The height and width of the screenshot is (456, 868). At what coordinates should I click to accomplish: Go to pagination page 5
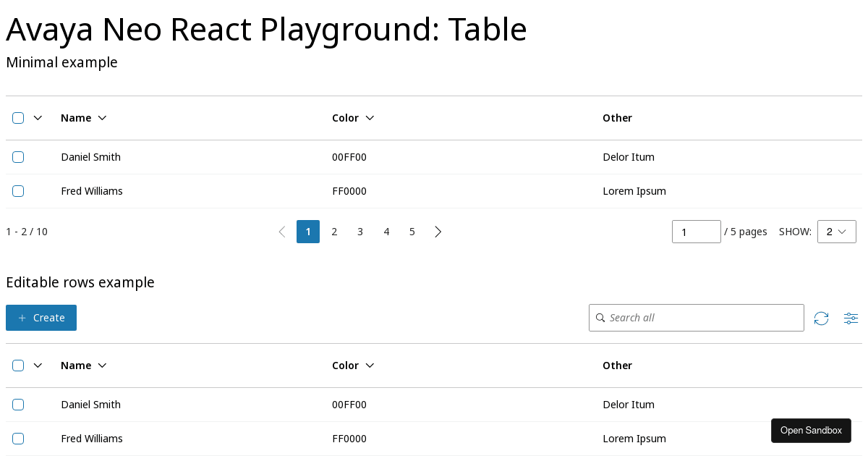pos(412,232)
